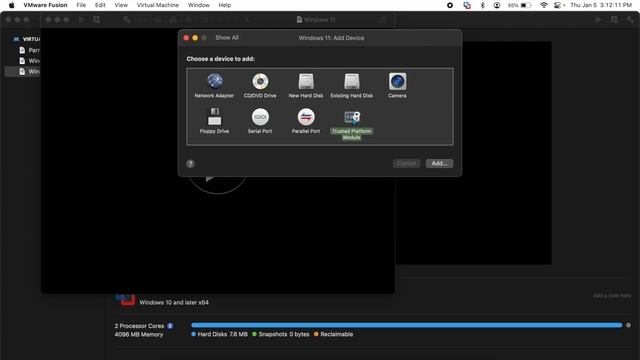The width and height of the screenshot is (640, 360).
Task: Click the Windows 10 and later x64 label
Action: pos(174,302)
